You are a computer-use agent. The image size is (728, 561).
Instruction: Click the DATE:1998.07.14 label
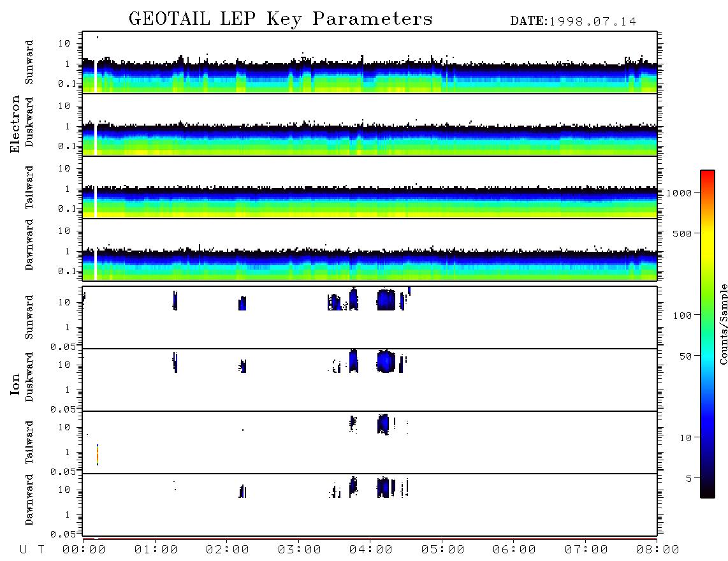point(573,22)
